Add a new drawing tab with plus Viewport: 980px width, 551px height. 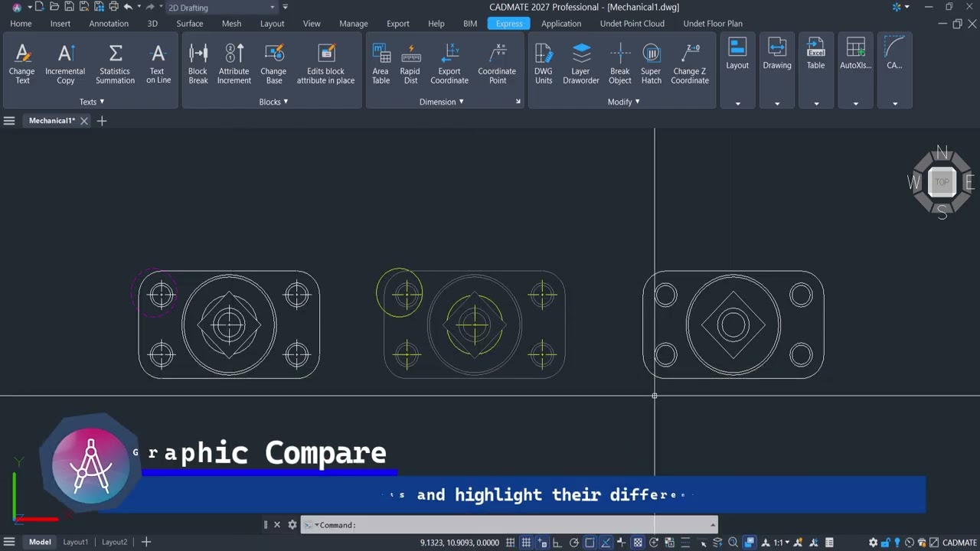tap(102, 121)
